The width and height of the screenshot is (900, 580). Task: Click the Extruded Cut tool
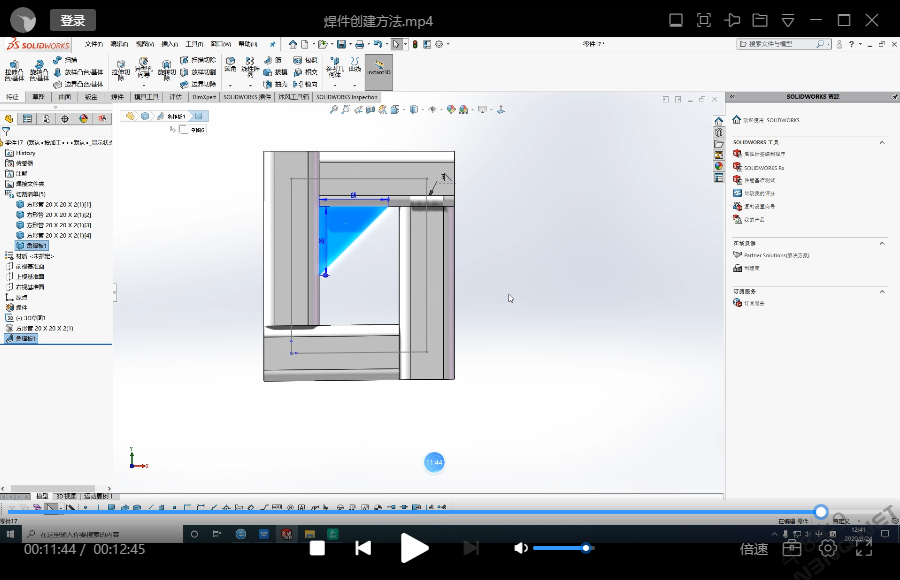pyautogui.click(x=121, y=70)
